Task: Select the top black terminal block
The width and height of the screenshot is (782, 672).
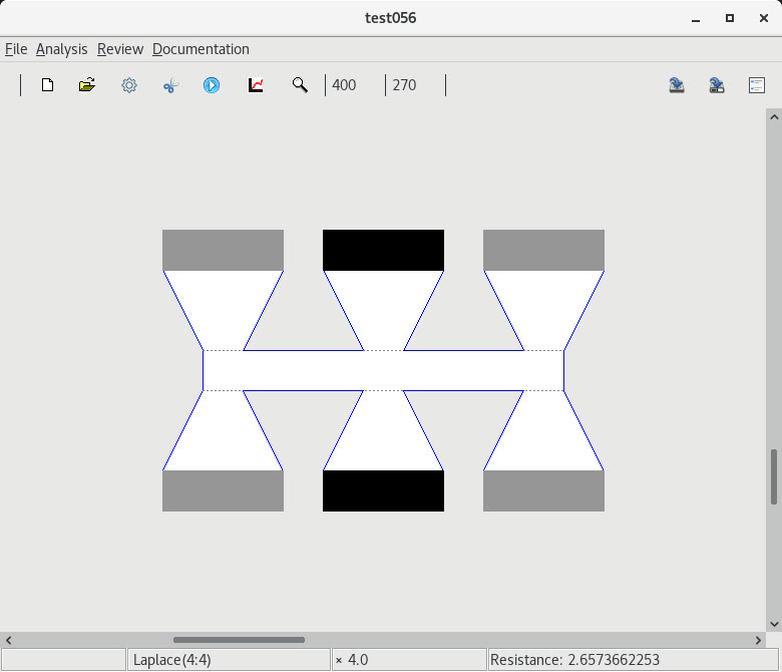Action: (x=383, y=250)
